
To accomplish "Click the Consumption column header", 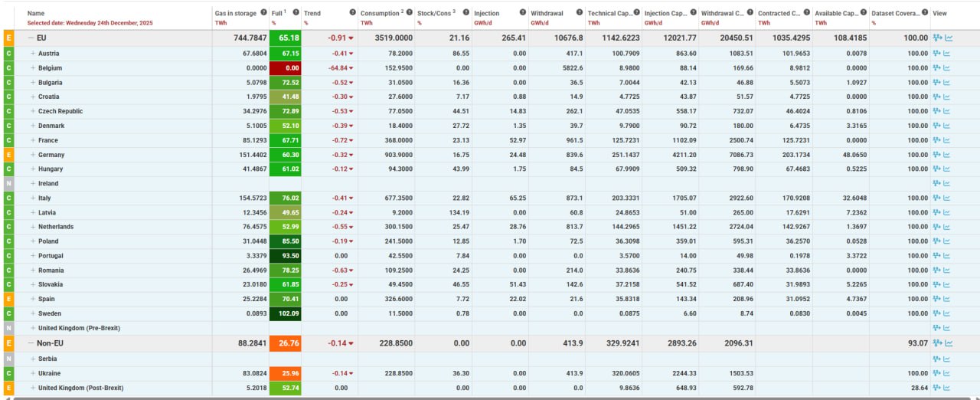I will pos(380,13).
